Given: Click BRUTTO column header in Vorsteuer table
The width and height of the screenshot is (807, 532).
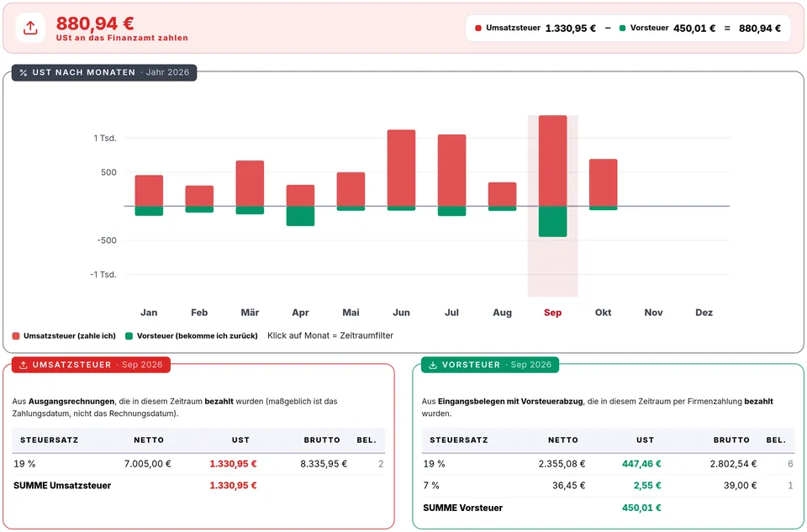Looking at the screenshot, I should (731, 440).
